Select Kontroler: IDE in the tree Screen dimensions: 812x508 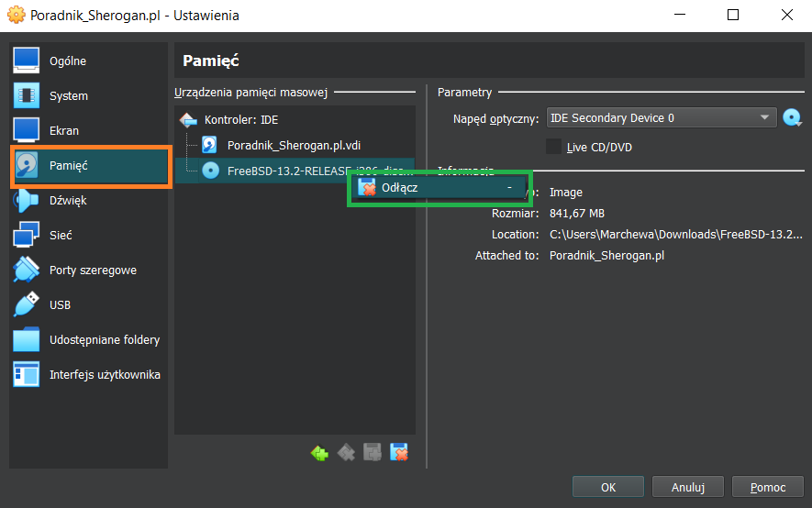[x=240, y=120]
